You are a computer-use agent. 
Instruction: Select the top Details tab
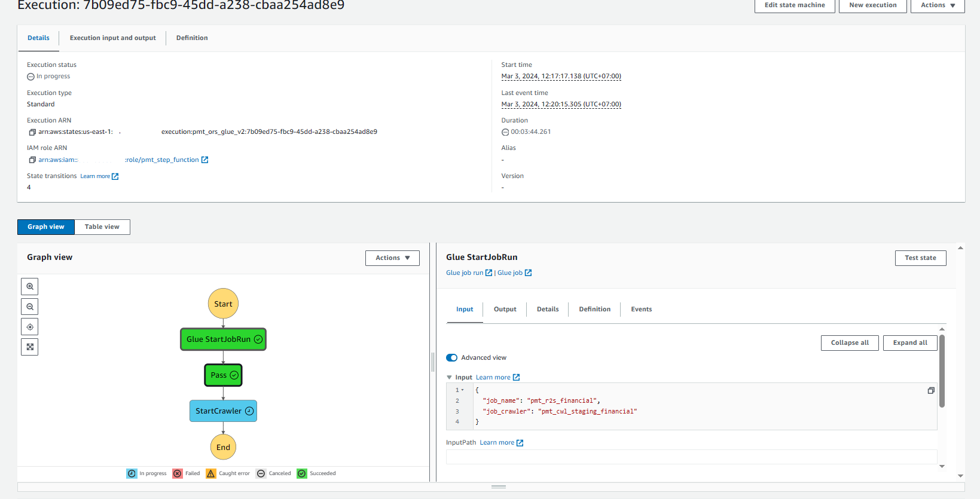click(38, 38)
